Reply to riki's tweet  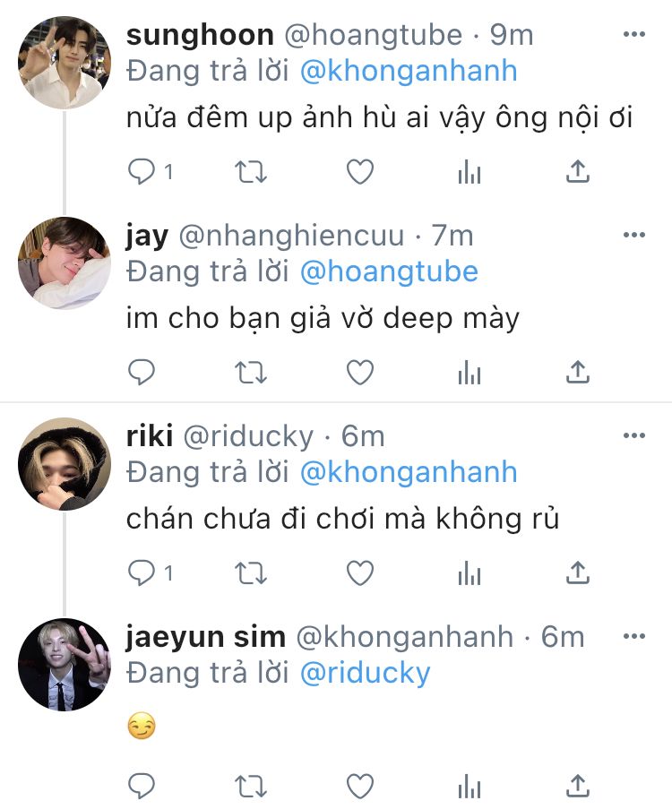tap(141, 572)
